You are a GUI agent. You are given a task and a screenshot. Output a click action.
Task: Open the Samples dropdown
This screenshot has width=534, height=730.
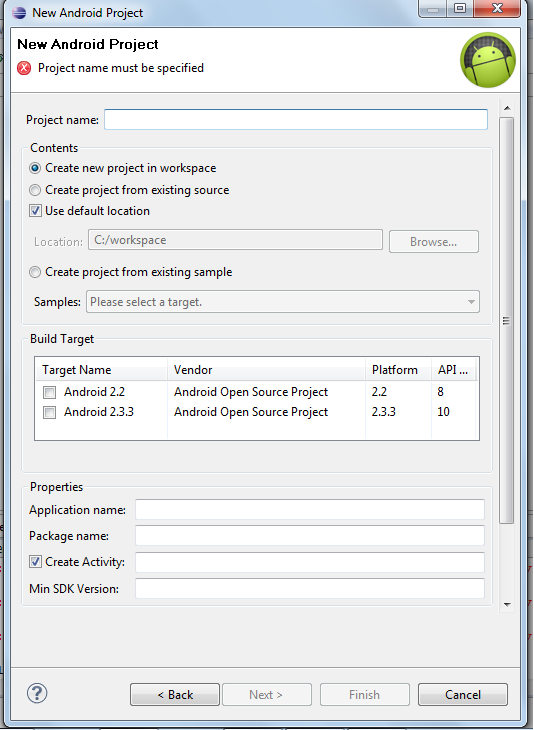[283, 302]
